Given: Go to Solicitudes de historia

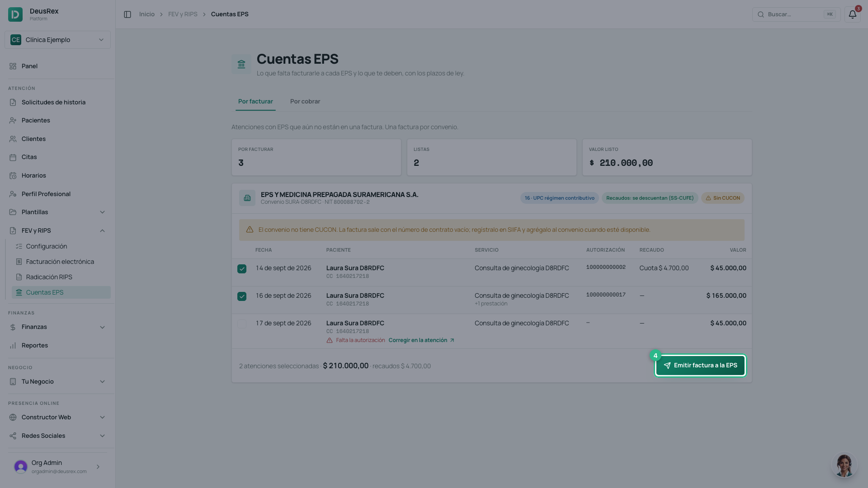Looking at the screenshot, I should pos(57,102).
